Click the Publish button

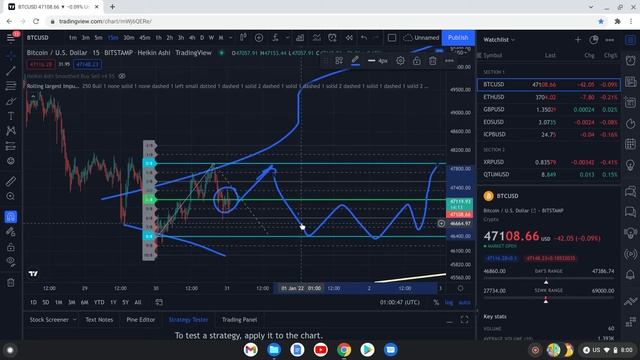458,38
